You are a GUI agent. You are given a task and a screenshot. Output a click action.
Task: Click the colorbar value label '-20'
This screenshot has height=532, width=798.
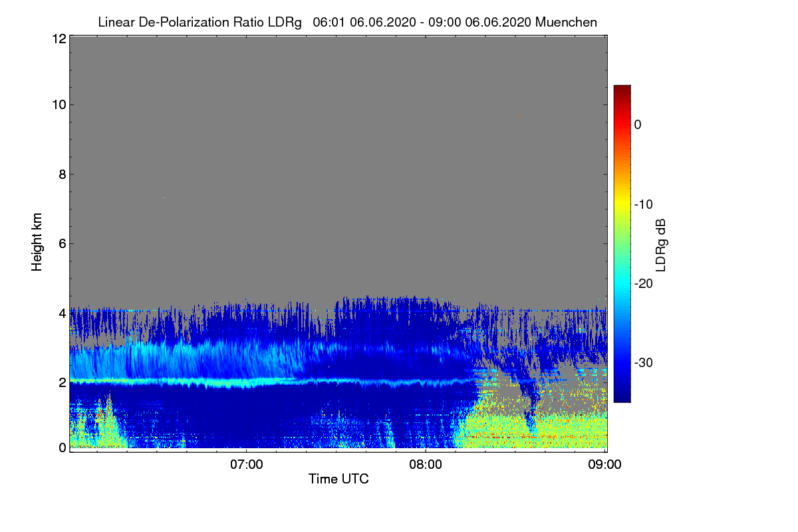(x=644, y=283)
